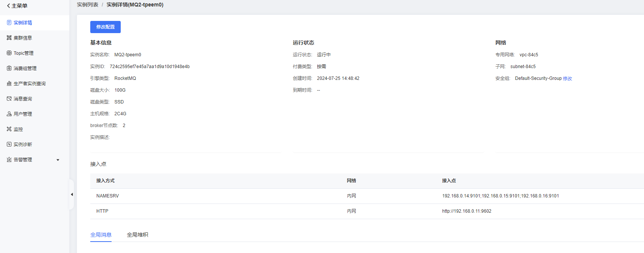Click the 告警管理 alarm icon
Viewport: 644px width, 253px height.
[x=9, y=160]
